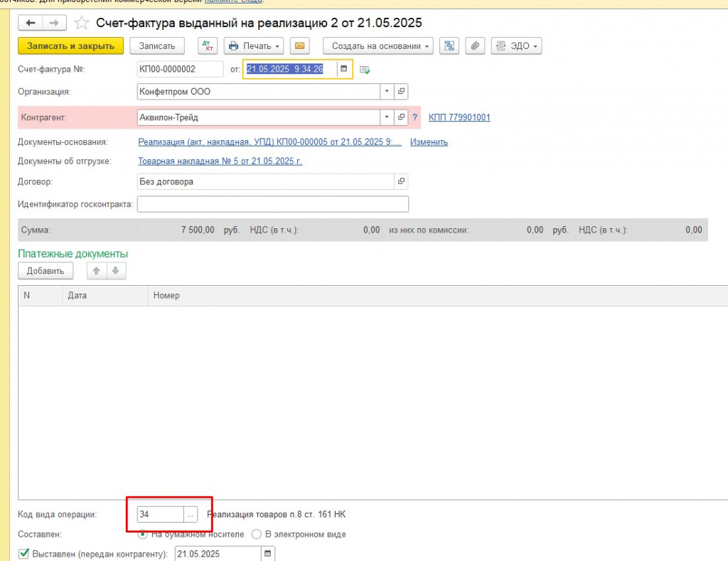Viewport: 728px width, 561px height.
Task: Move payment document row down
Action: tap(116, 271)
